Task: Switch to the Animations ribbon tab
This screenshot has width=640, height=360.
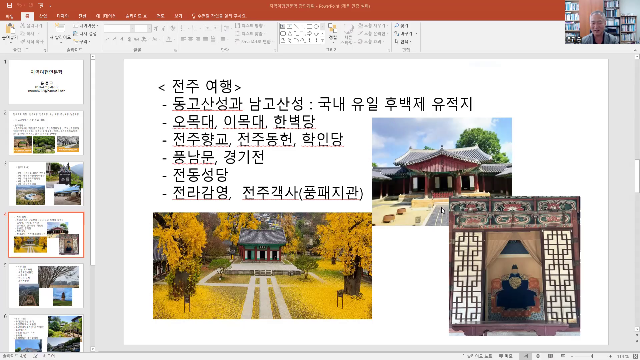Action: coord(105,16)
